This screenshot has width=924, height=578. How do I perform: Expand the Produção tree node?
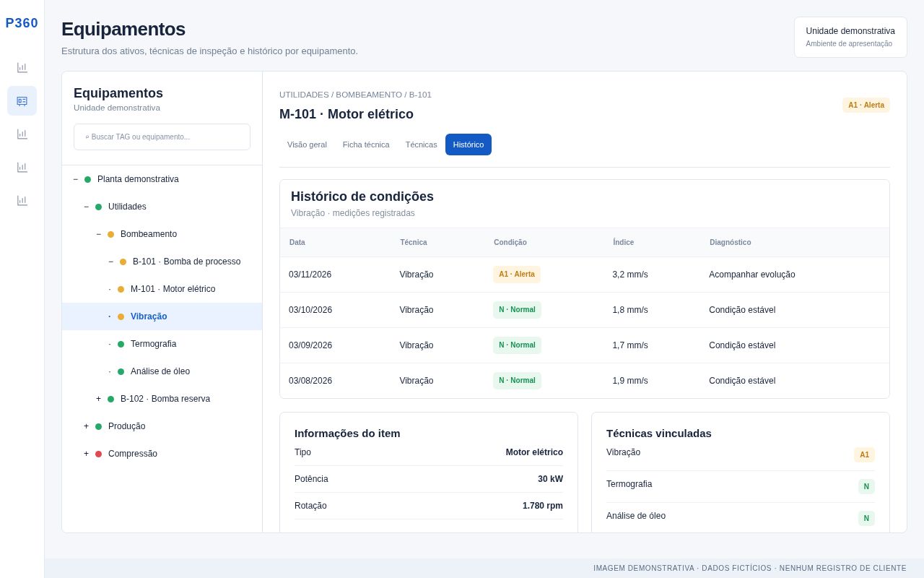pyautogui.click(x=87, y=426)
